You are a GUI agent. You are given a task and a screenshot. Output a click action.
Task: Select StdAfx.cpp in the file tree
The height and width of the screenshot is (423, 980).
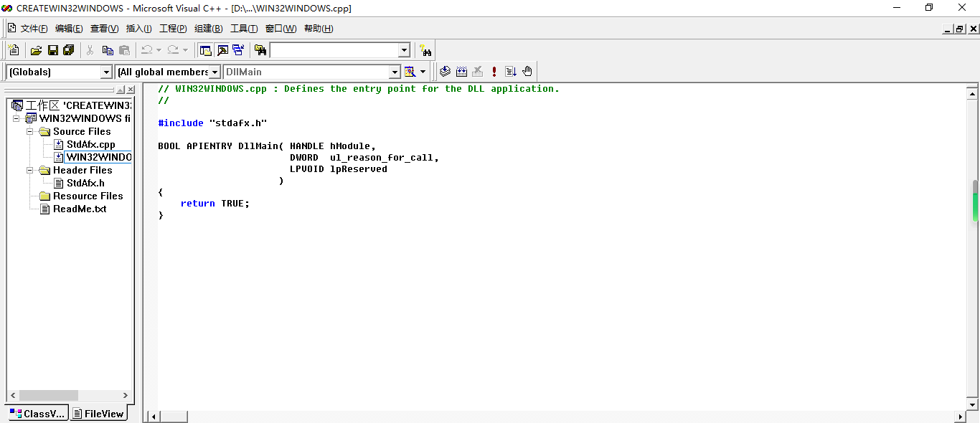click(91, 144)
